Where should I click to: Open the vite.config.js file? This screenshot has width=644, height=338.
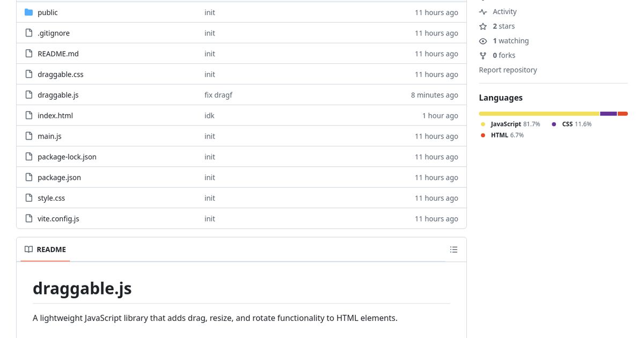point(58,219)
